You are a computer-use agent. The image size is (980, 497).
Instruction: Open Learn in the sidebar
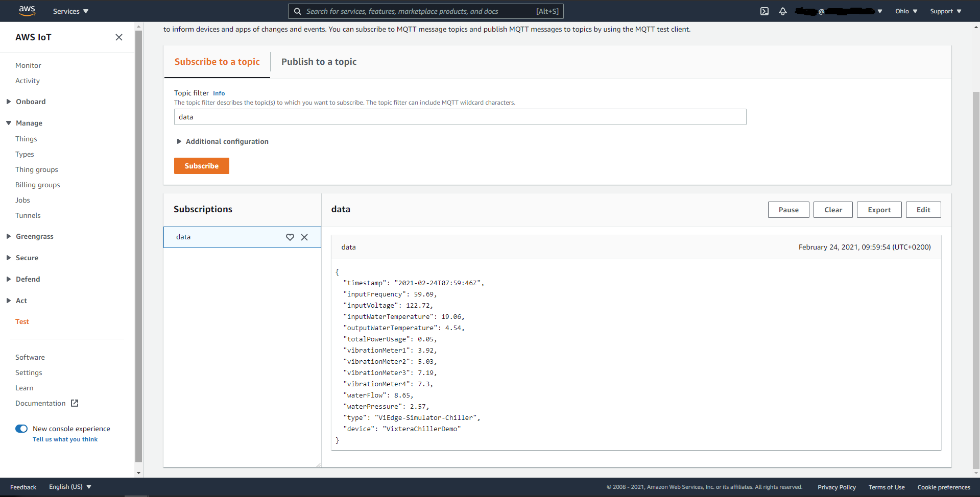pos(24,388)
